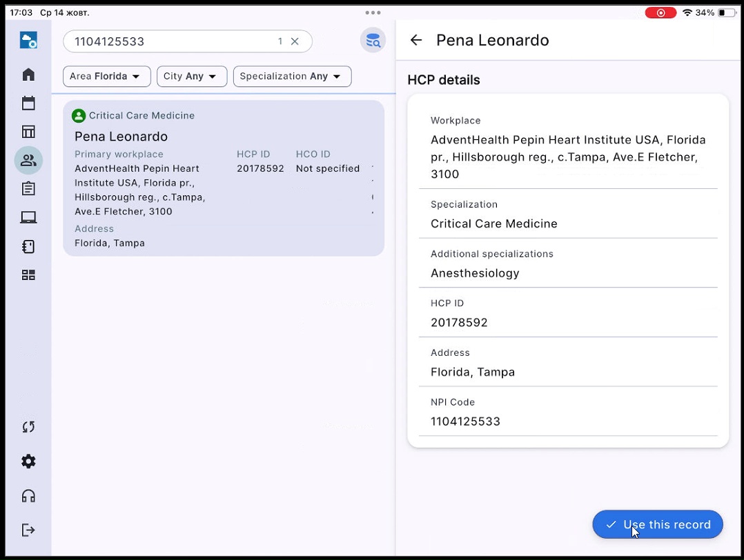The image size is (744, 560).
Task: Click HCP ID 20178592 on result card
Action: pyautogui.click(x=260, y=168)
